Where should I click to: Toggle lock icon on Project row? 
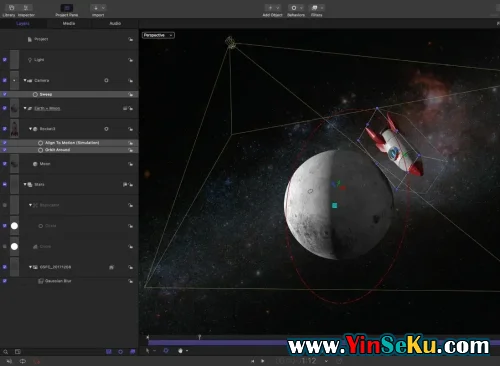[130, 39]
